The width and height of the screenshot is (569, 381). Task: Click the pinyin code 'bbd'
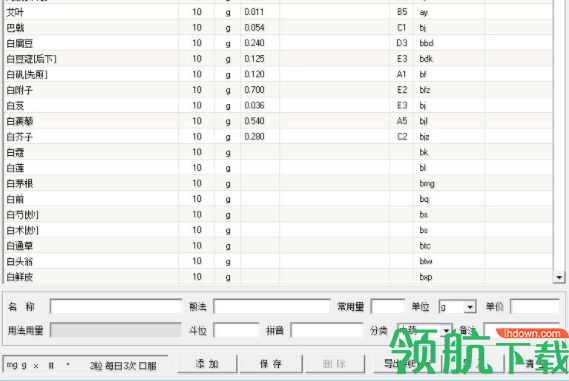point(426,43)
